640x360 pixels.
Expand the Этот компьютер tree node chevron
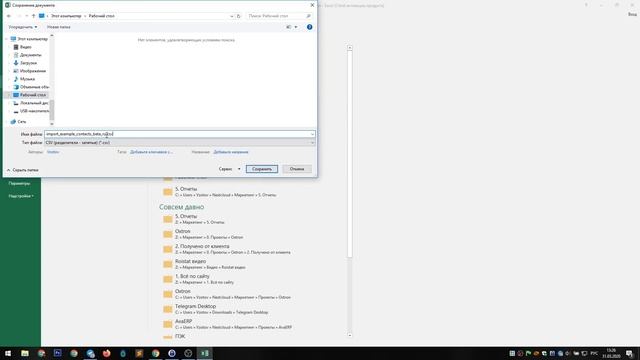coord(7,39)
